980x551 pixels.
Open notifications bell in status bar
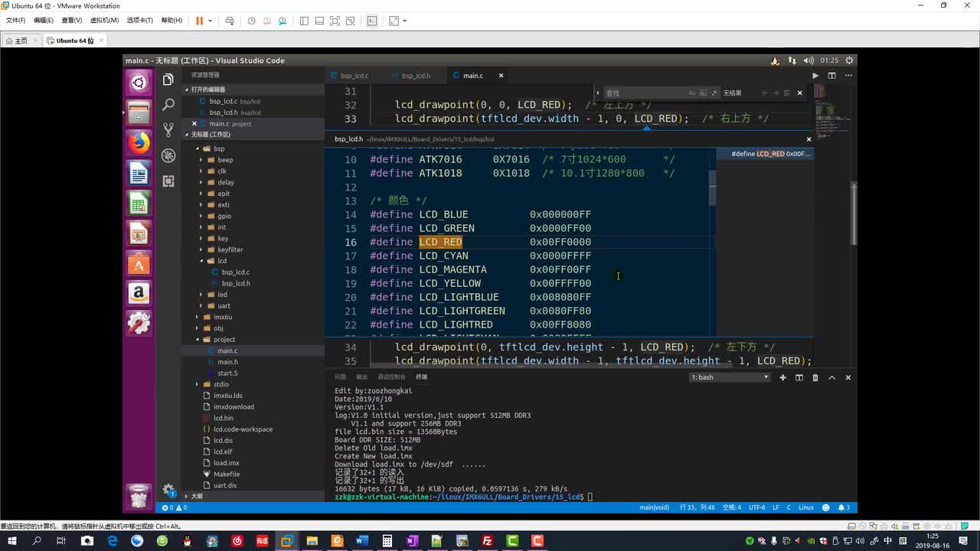click(x=844, y=507)
